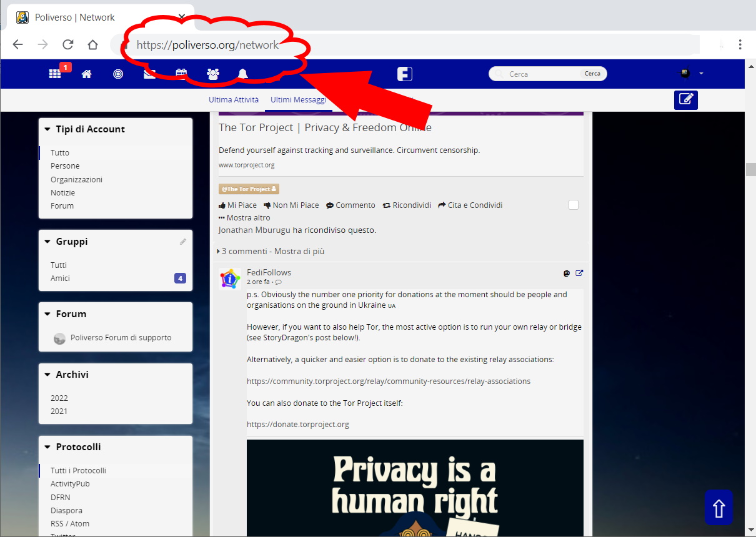
Task: Click the browser reload icon
Action: [67, 44]
